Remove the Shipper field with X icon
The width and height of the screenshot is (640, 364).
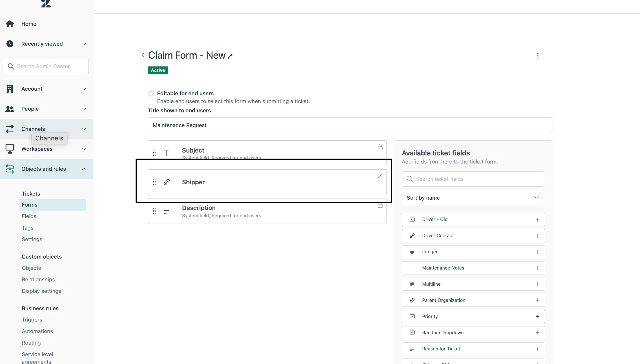point(380,176)
